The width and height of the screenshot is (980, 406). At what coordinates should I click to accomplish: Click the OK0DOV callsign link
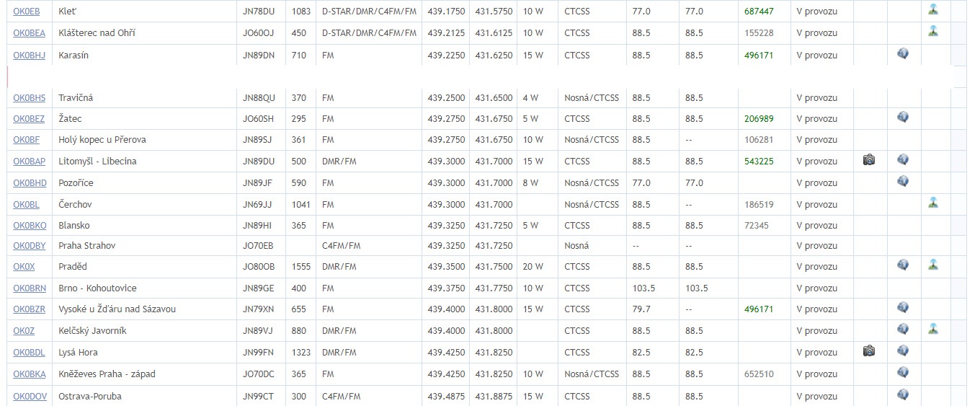point(30,397)
